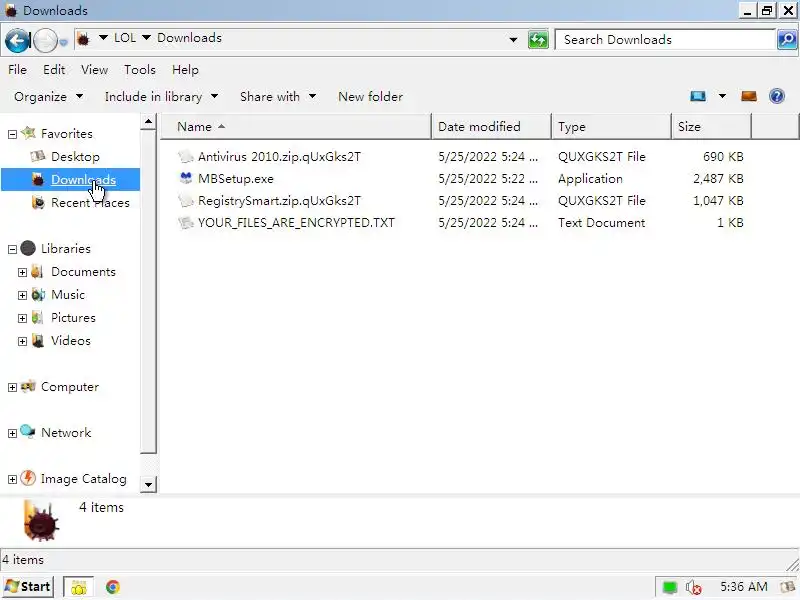Sort by the Name column header
The width and height of the screenshot is (800, 600).
(x=296, y=127)
